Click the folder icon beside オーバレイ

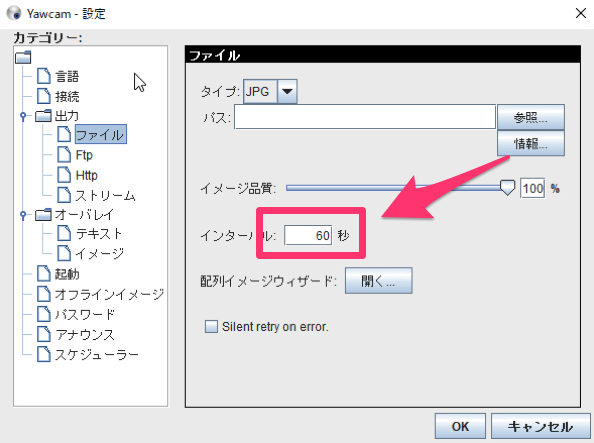pyautogui.click(x=43, y=214)
